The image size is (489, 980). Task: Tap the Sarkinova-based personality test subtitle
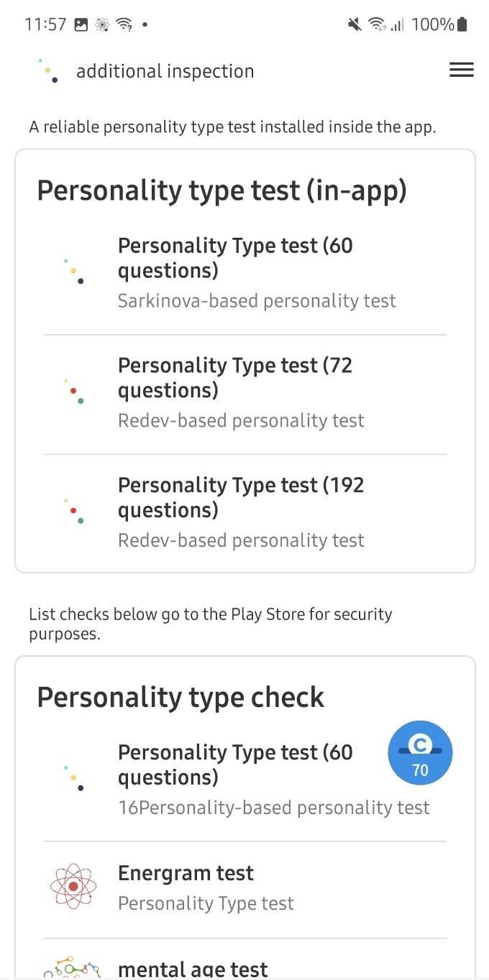coord(257,300)
